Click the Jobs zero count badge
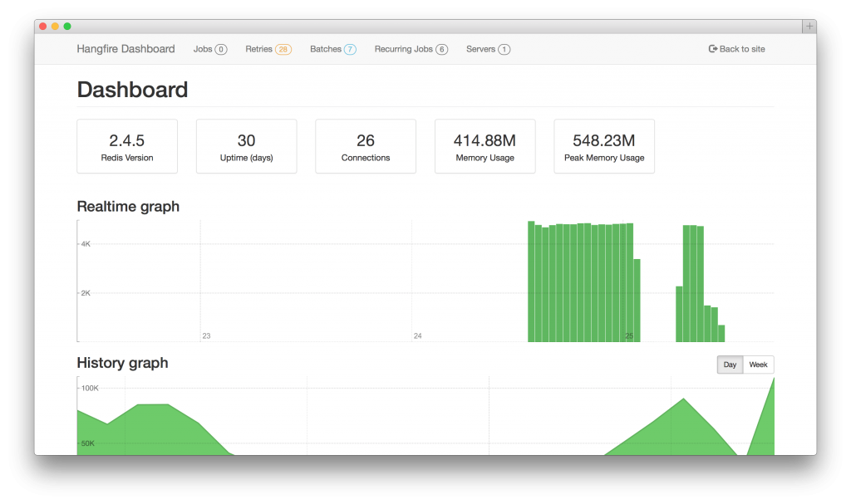The image size is (851, 504). 221,49
